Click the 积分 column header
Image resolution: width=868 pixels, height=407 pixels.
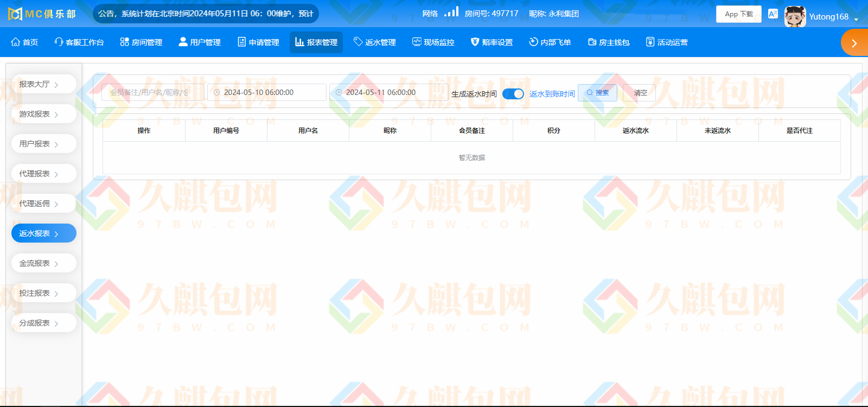coord(554,131)
